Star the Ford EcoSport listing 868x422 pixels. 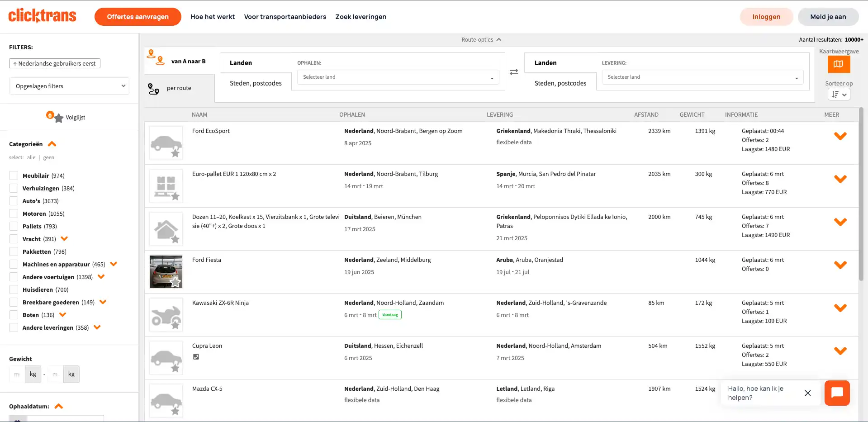175,153
